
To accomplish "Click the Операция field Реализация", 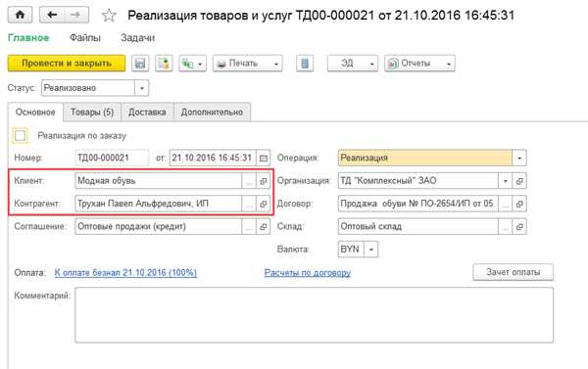I will (x=425, y=158).
